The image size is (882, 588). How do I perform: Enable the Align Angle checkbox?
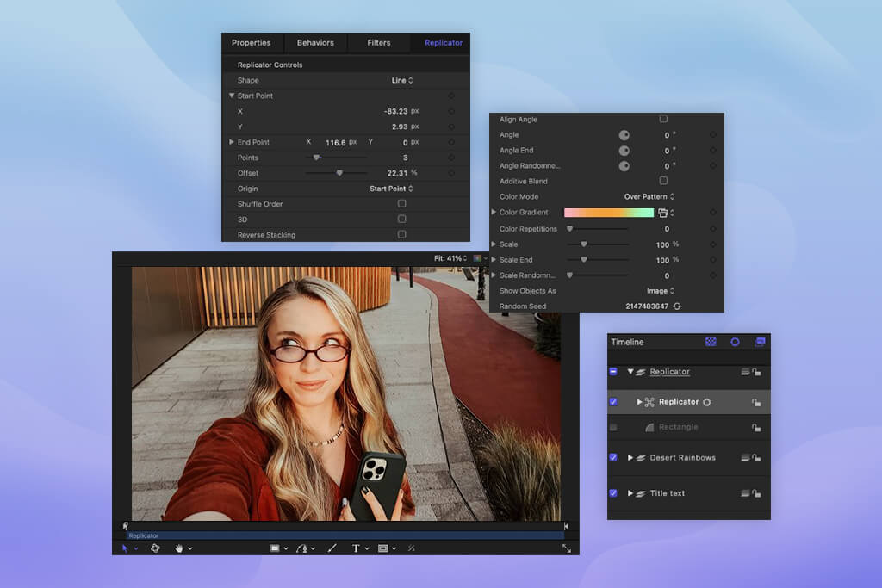tap(663, 119)
